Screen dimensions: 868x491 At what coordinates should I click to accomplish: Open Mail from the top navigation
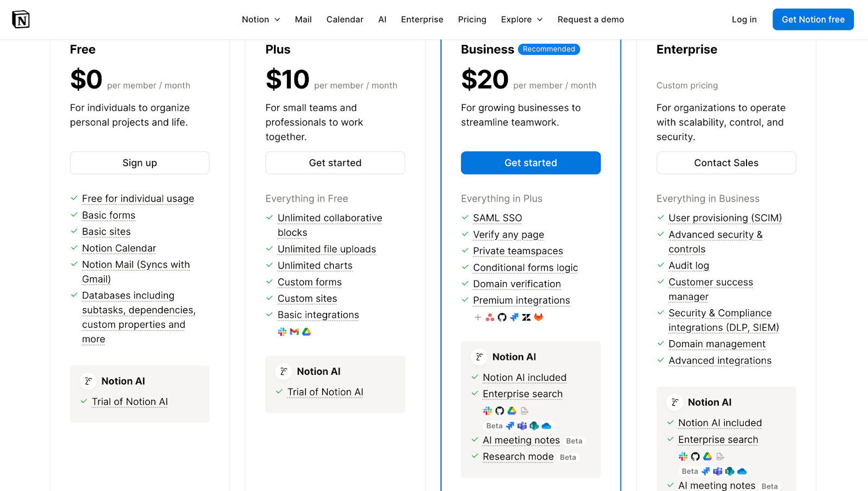303,20
